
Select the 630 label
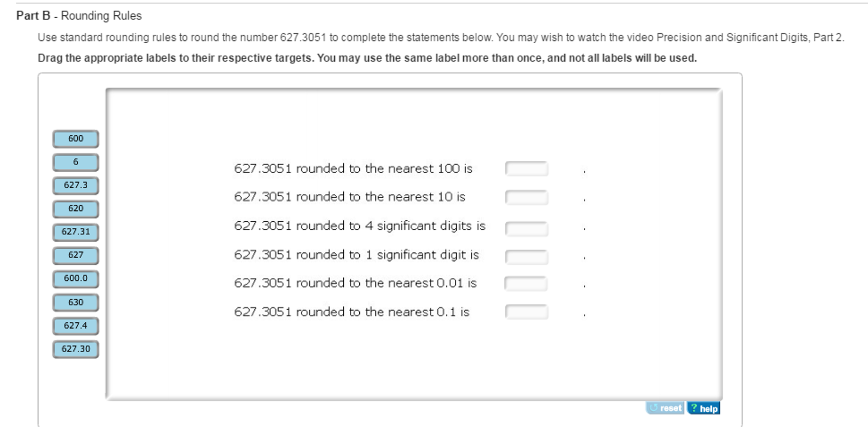pyautogui.click(x=75, y=302)
